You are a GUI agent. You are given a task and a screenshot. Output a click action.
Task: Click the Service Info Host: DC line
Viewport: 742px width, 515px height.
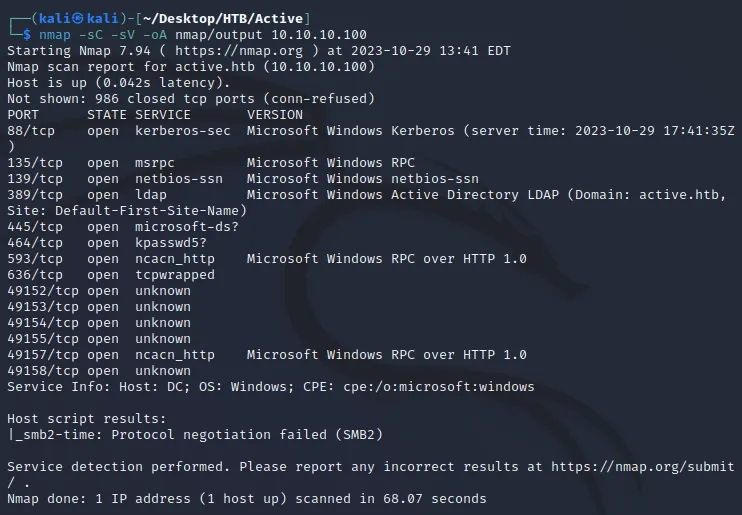271,387
